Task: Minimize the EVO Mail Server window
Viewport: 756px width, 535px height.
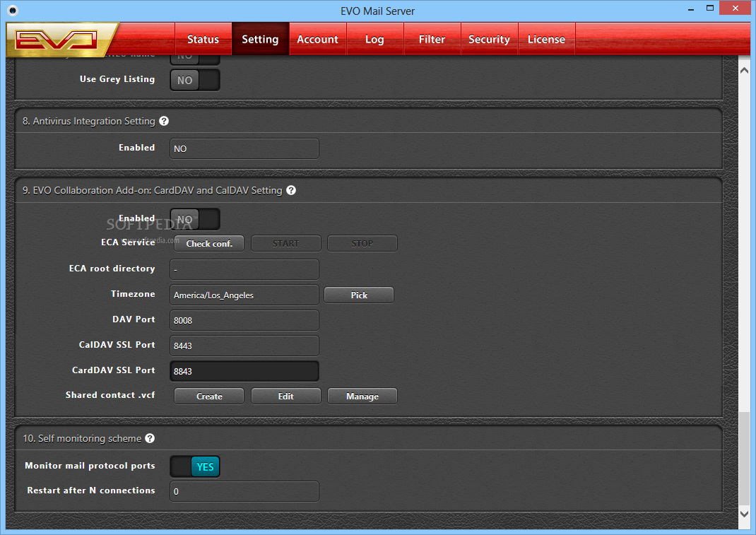Action: (x=691, y=9)
